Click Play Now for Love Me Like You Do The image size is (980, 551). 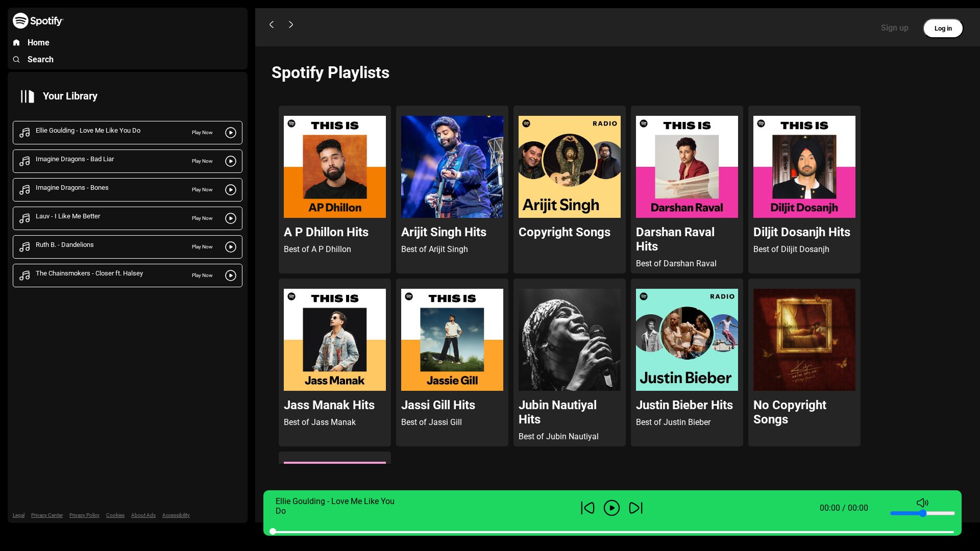point(202,133)
